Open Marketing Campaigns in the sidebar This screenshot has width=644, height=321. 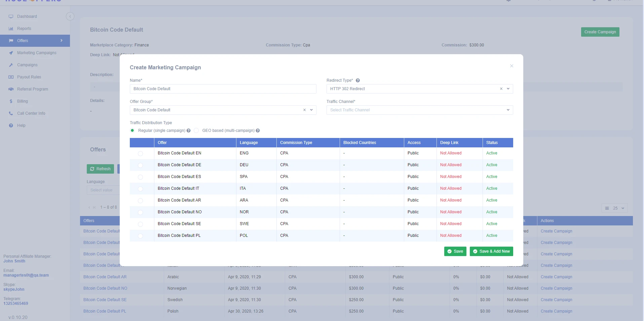[x=37, y=53]
